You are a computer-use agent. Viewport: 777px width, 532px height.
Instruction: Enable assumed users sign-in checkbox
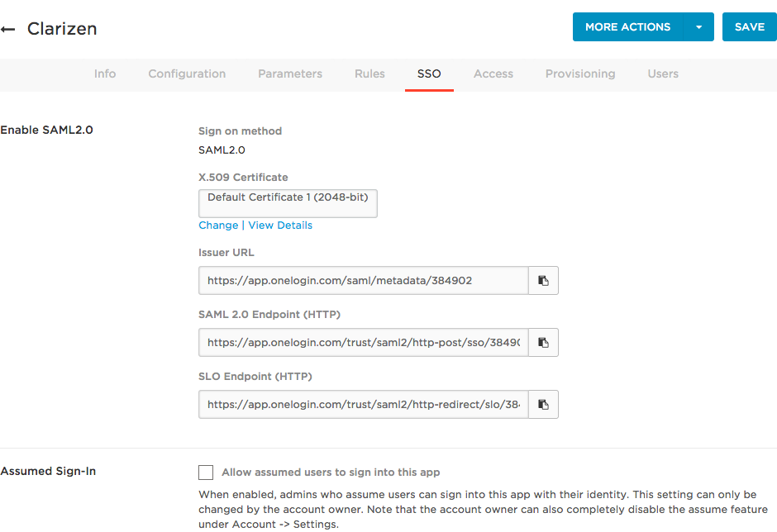coord(206,472)
